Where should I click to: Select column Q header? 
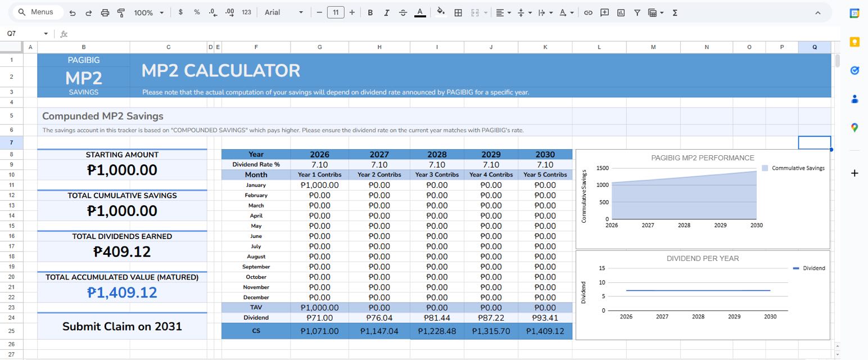point(815,47)
